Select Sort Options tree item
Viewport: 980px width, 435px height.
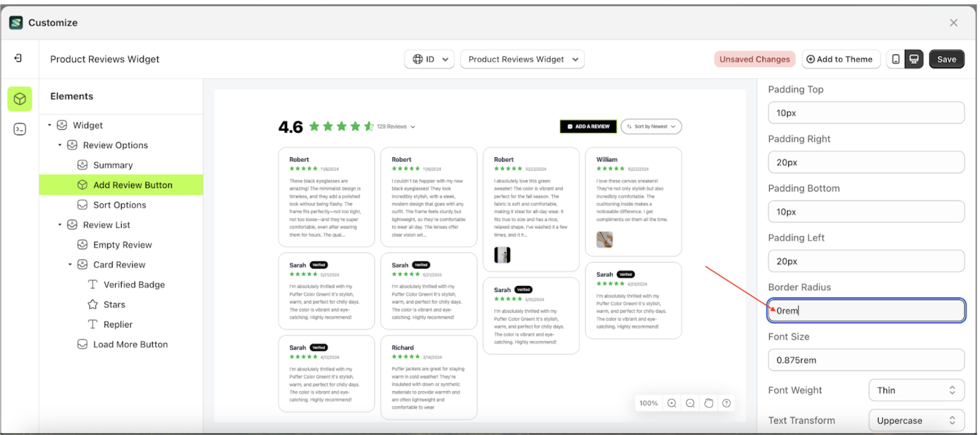120,205
